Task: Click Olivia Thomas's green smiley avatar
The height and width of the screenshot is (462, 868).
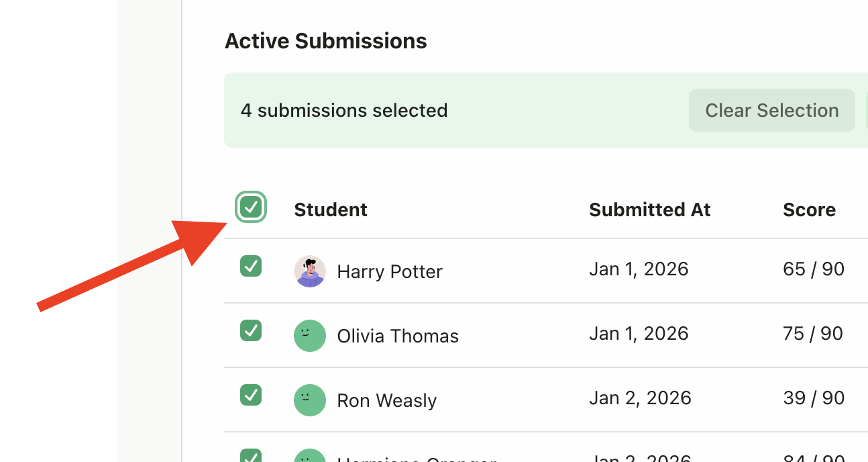Action: [309, 335]
